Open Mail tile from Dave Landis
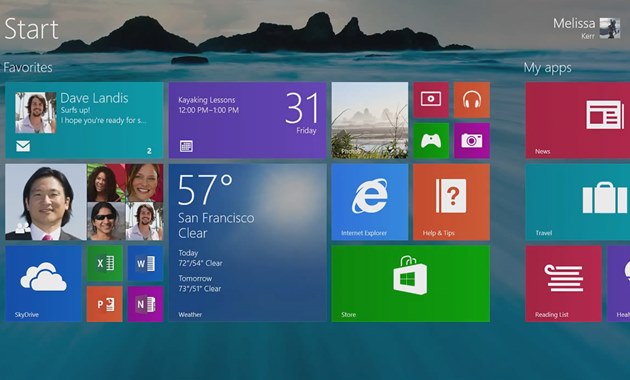The height and width of the screenshot is (380, 630). pyautogui.click(x=84, y=120)
